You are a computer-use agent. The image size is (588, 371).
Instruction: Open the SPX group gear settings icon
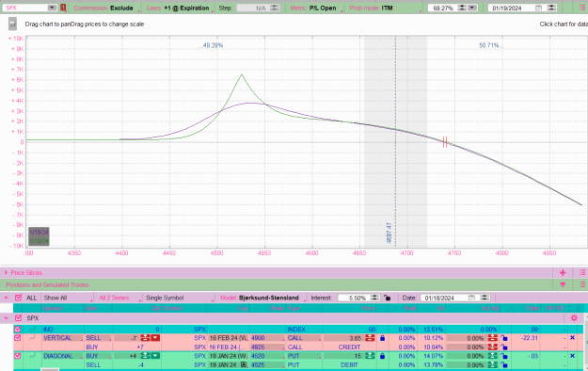[x=574, y=318]
